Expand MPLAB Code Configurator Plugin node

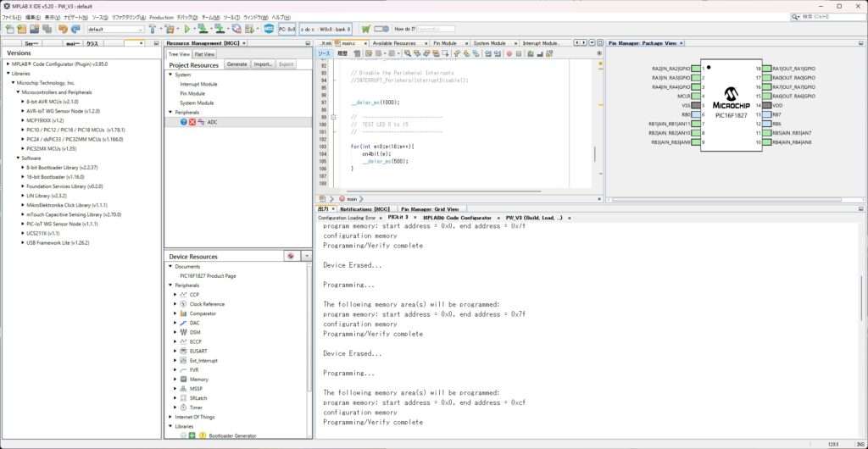pyautogui.click(x=8, y=64)
